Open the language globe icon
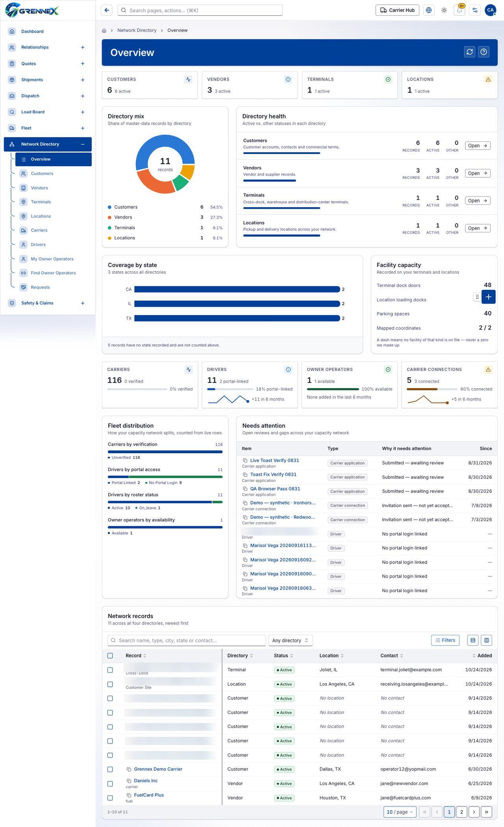The image size is (504, 827). pyautogui.click(x=429, y=10)
